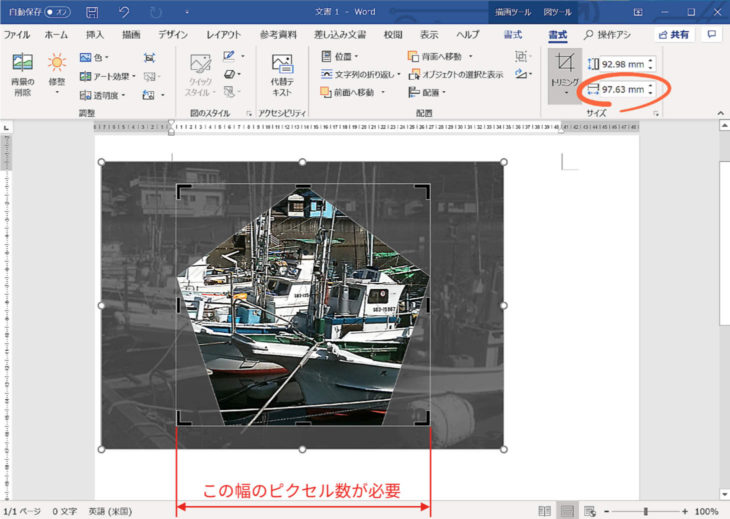Click the Undo arrow icon
730x519 pixels.
[124, 12]
